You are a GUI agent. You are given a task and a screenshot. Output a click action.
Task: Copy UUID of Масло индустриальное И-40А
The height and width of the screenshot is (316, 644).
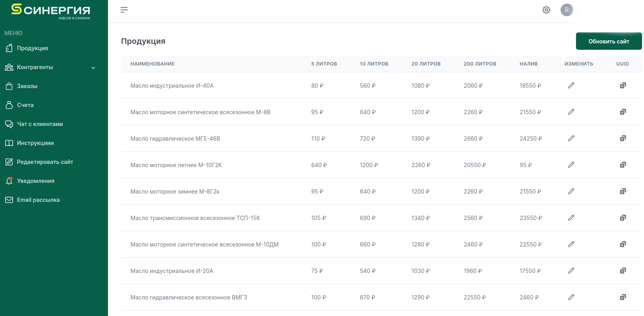(x=623, y=85)
